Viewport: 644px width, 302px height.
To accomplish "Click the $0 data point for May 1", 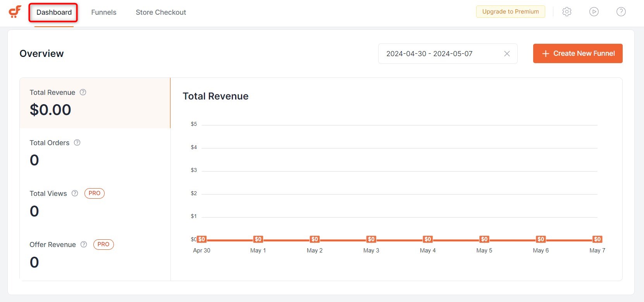I will [x=258, y=239].
